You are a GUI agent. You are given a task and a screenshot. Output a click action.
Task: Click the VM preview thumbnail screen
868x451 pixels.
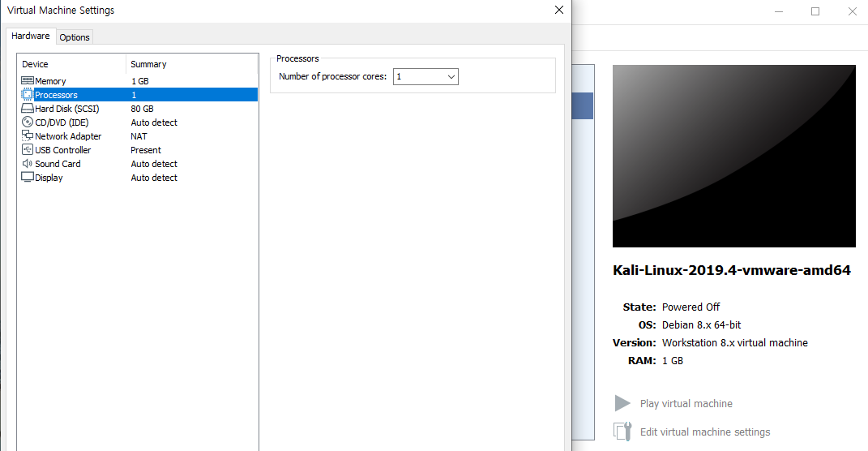tap(734, 157)
